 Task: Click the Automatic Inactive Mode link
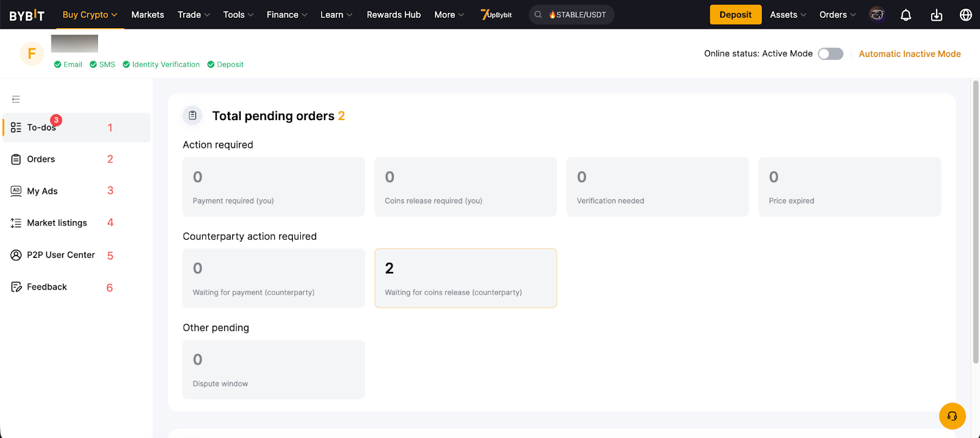pyautogui.click(x=910, y=54)
